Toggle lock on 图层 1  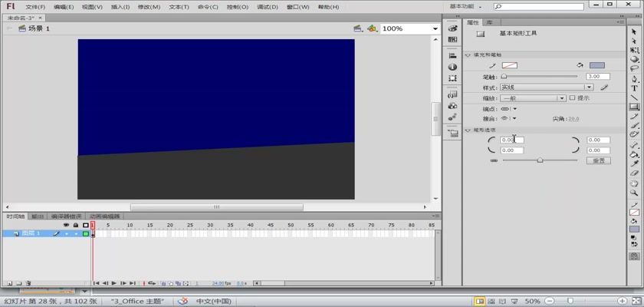pyautogui.click(x=76, y=234)
